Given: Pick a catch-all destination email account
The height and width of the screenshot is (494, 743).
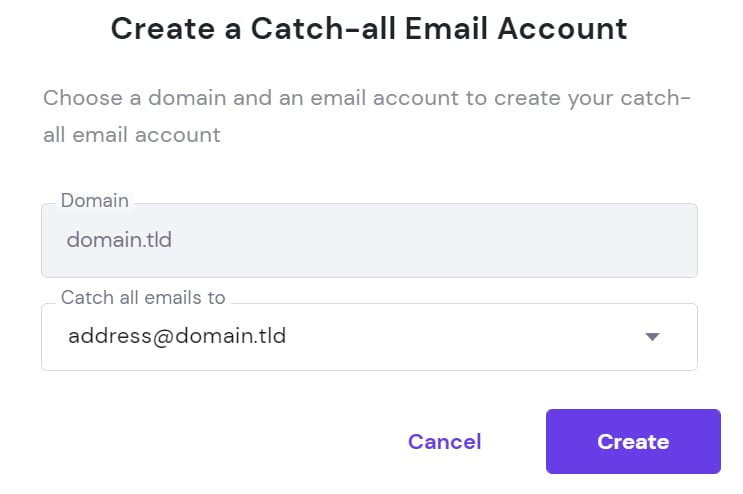Looking at the screenshot, I should point(368,337).
